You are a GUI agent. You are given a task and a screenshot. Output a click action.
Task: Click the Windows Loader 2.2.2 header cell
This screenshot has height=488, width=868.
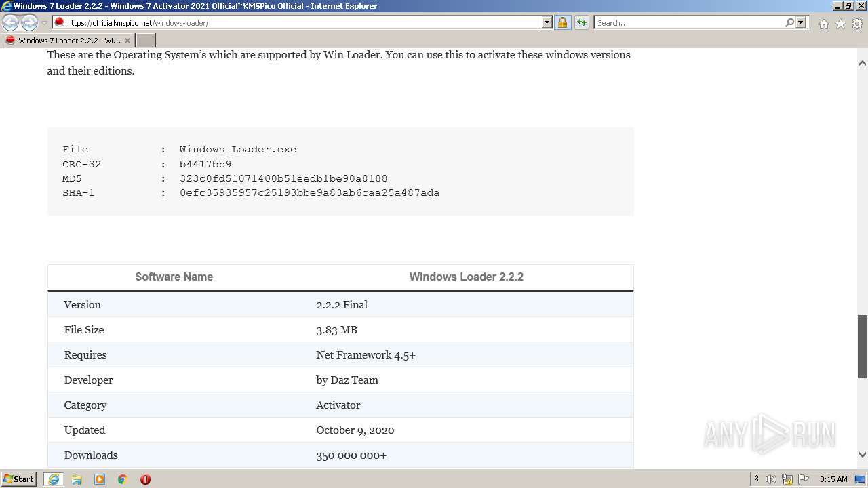(x=467, y=277)
